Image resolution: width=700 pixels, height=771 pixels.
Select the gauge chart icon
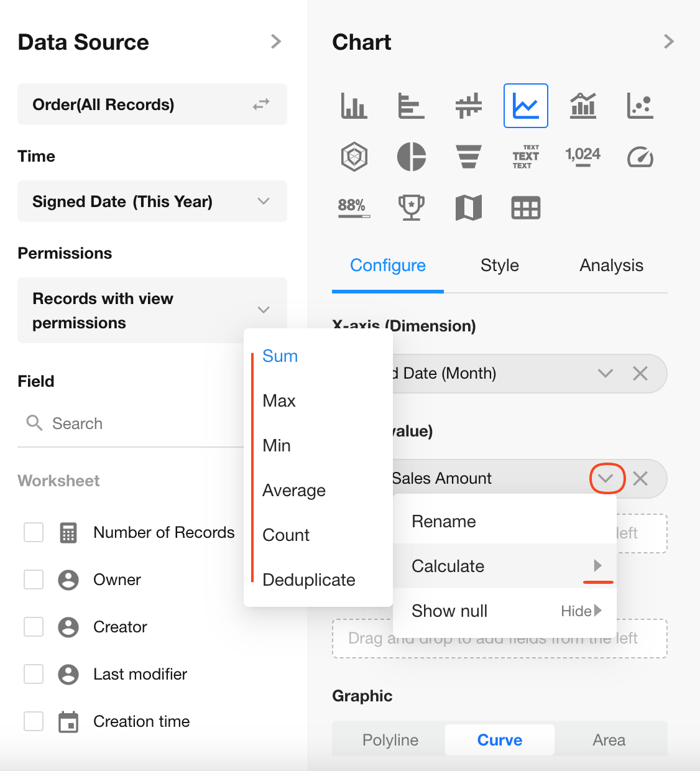click(640, 156)
